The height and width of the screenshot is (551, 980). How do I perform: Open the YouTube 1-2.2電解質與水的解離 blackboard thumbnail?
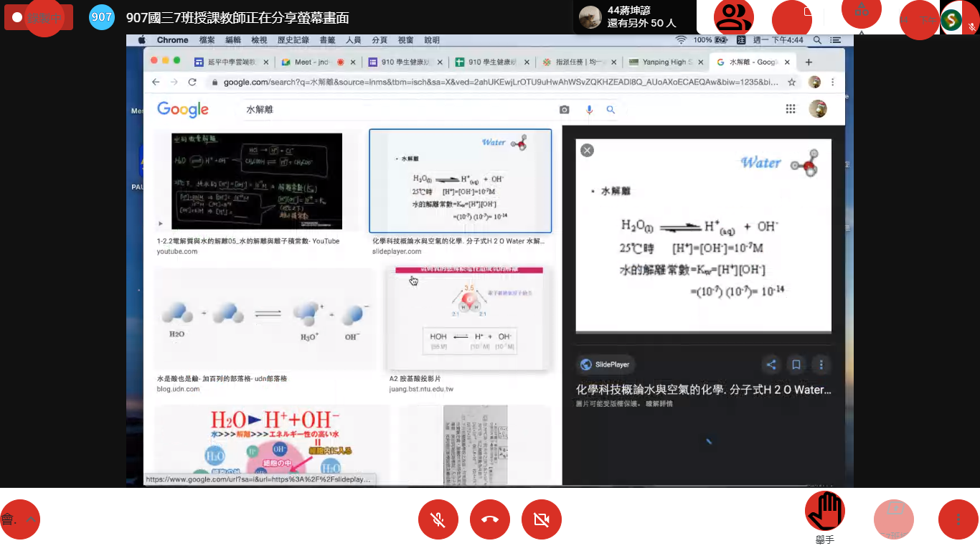tap(257, 182)
